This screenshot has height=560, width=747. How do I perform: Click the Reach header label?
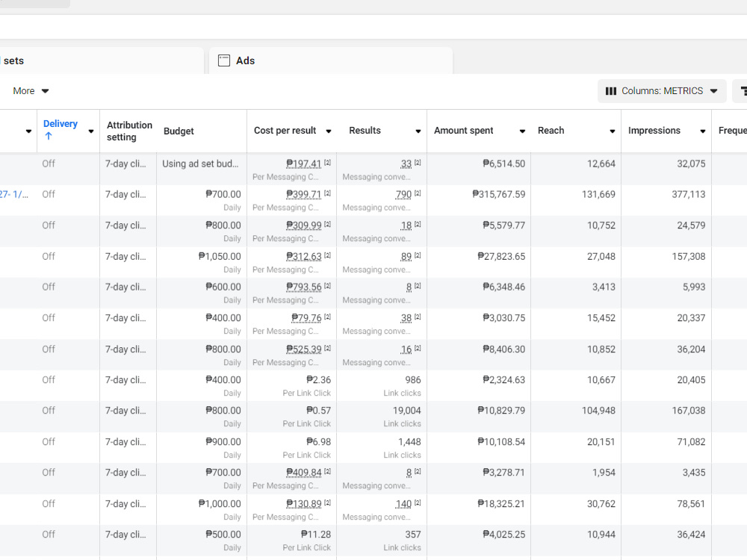(x=551, y=131)
